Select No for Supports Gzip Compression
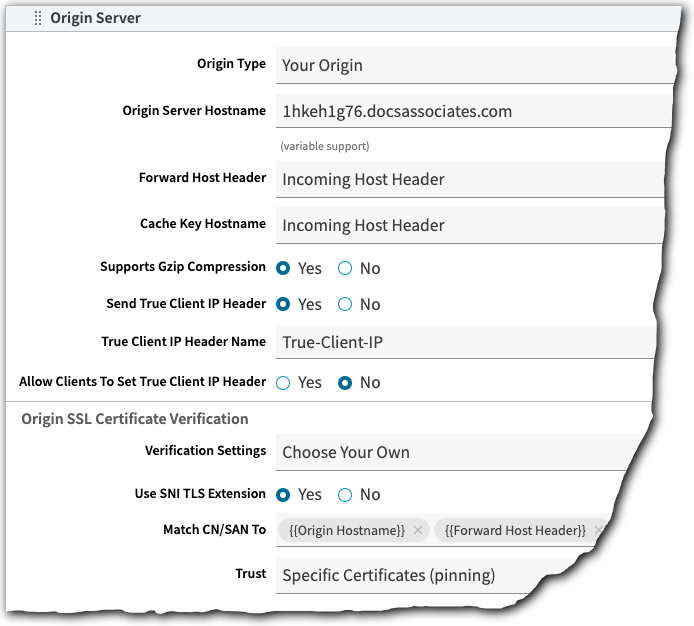This screenshot has width=694, height=626. pos(346,268)
